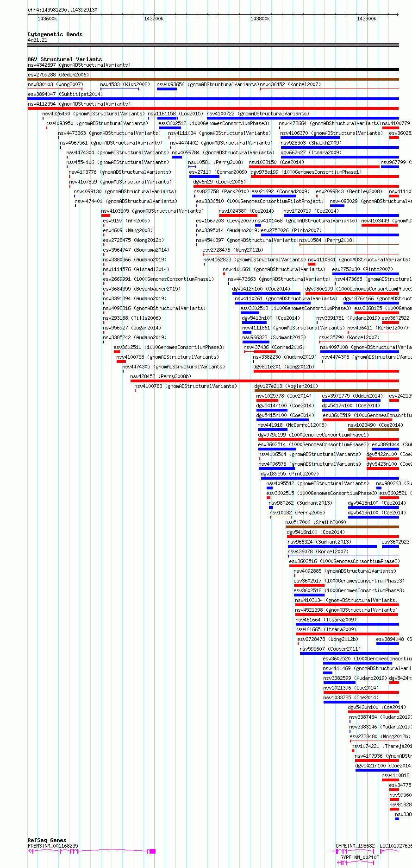The image size is (412, 868).
Task: Select nsv1028150 (Coe2014) label
Action: (276, 162)
